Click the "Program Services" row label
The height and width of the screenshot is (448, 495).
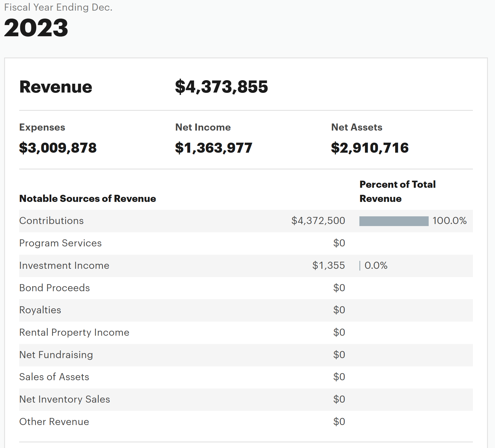pos(60,243)
